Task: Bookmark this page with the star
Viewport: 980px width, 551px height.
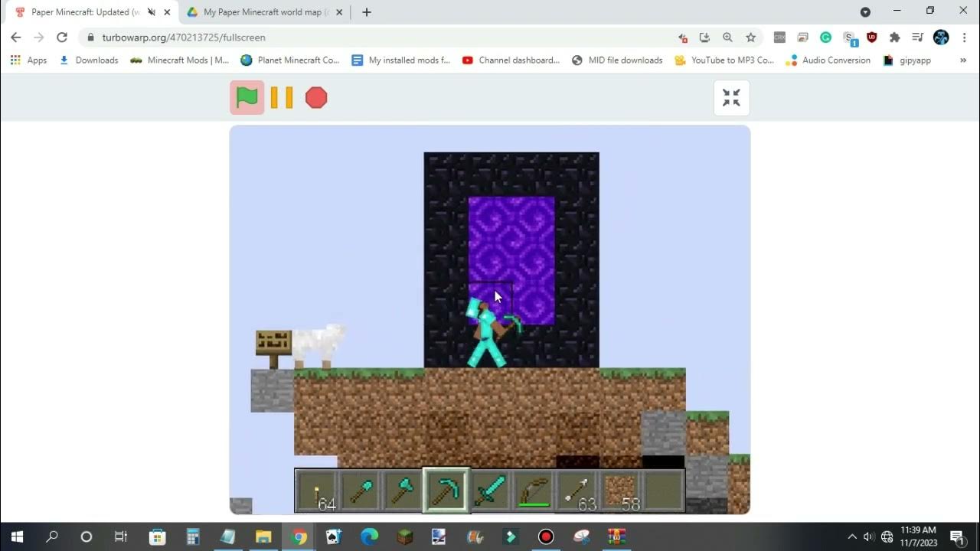Action: [750, 37]
